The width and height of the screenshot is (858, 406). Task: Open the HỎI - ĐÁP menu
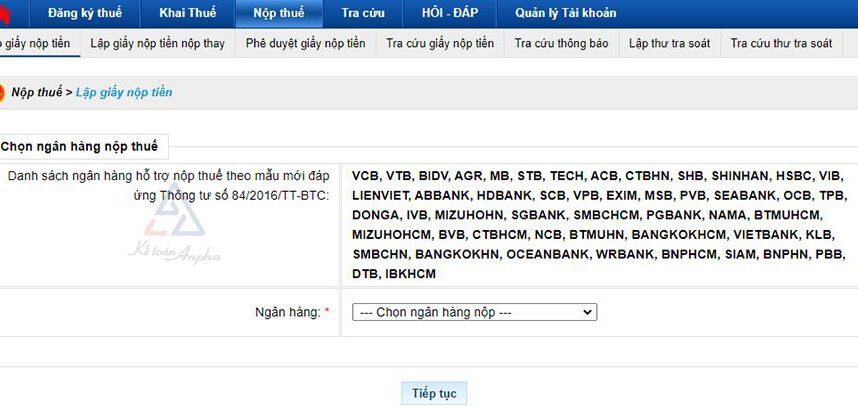[449, 13]
